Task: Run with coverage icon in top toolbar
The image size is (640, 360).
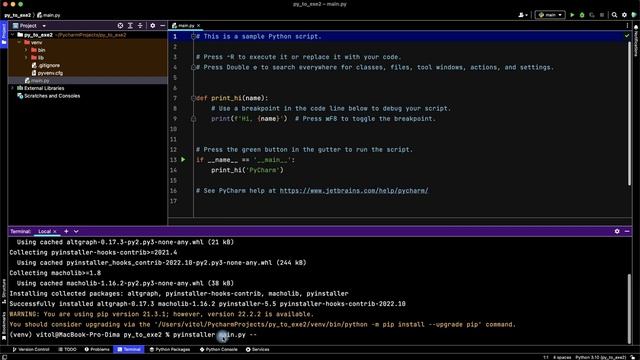Action: pos(591,15)
